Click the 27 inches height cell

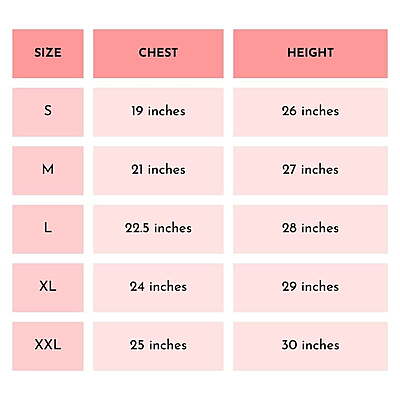point(310,170)
